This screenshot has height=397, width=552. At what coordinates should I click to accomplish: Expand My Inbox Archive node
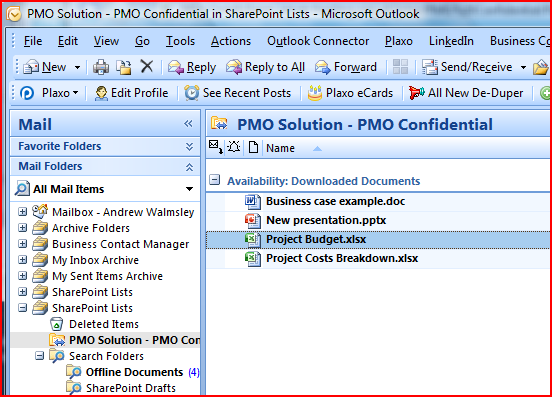[x=23, y=260]
